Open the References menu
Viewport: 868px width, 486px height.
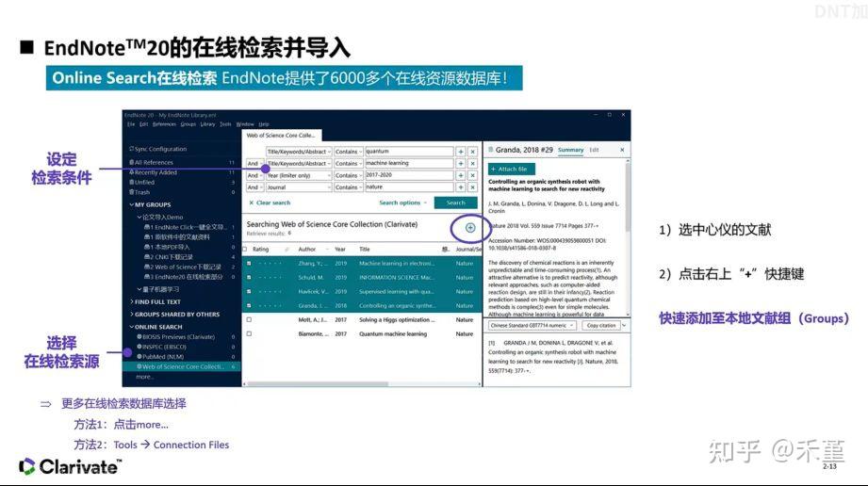(x=164, y=124)
